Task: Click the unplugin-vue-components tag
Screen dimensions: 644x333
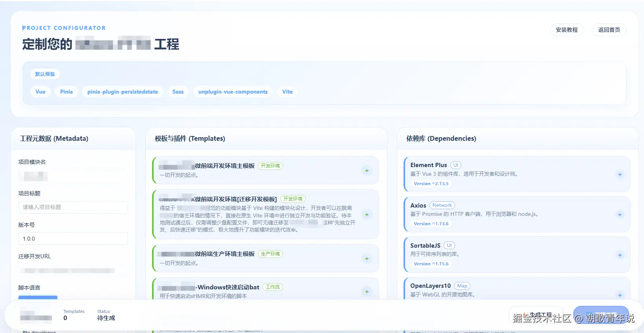Action: 233,92
